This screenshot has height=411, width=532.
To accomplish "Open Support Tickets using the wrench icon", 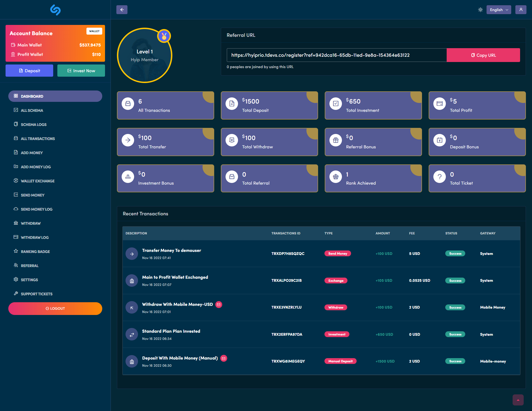I will click(x=16, y=294).
